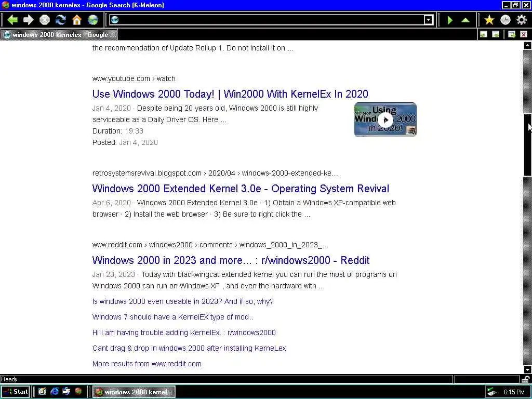532x399 pixels.
Task: Click the 'Posted: Jan 4, 2020' text
Action: tap(125, 142)
